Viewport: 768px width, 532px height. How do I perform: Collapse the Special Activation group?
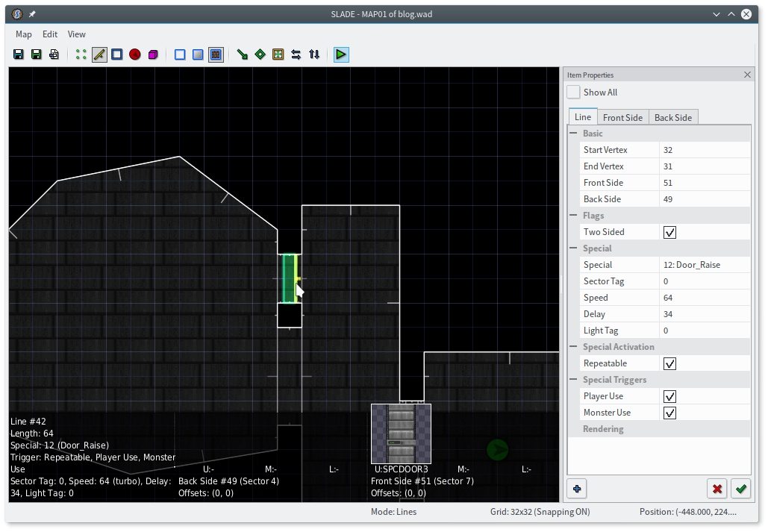click(x=573, y=347)
